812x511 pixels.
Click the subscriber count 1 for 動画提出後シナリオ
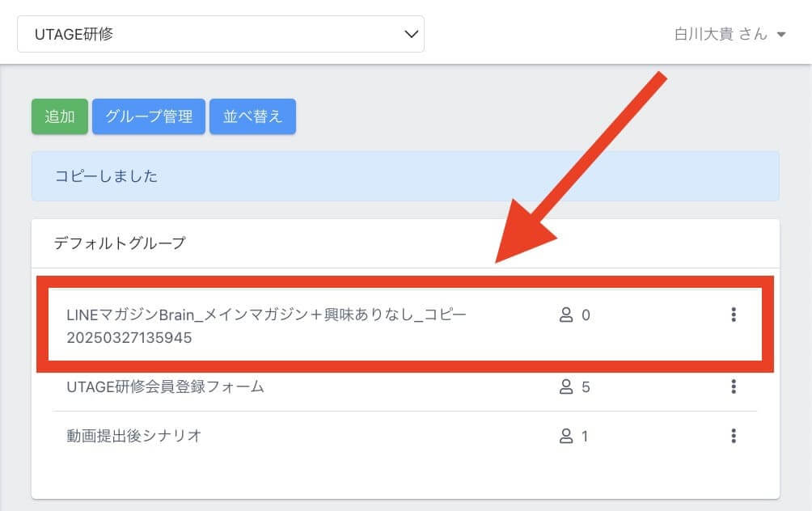[x=585, y=437]
